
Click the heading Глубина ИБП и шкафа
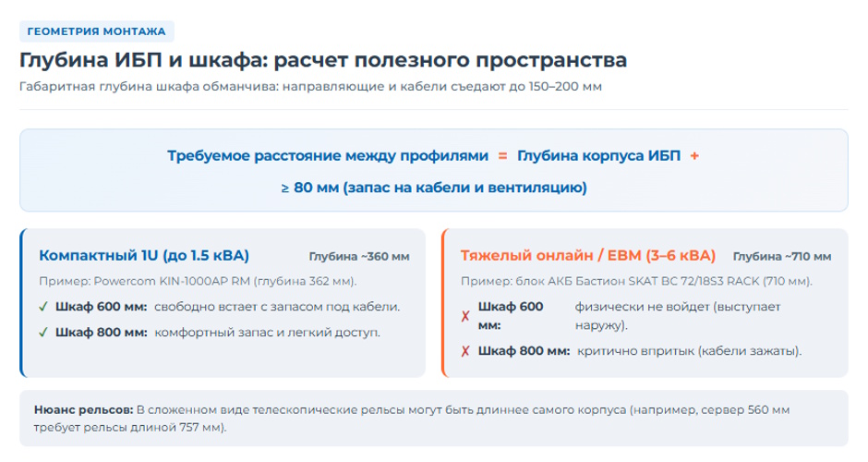tap(323, 60)
